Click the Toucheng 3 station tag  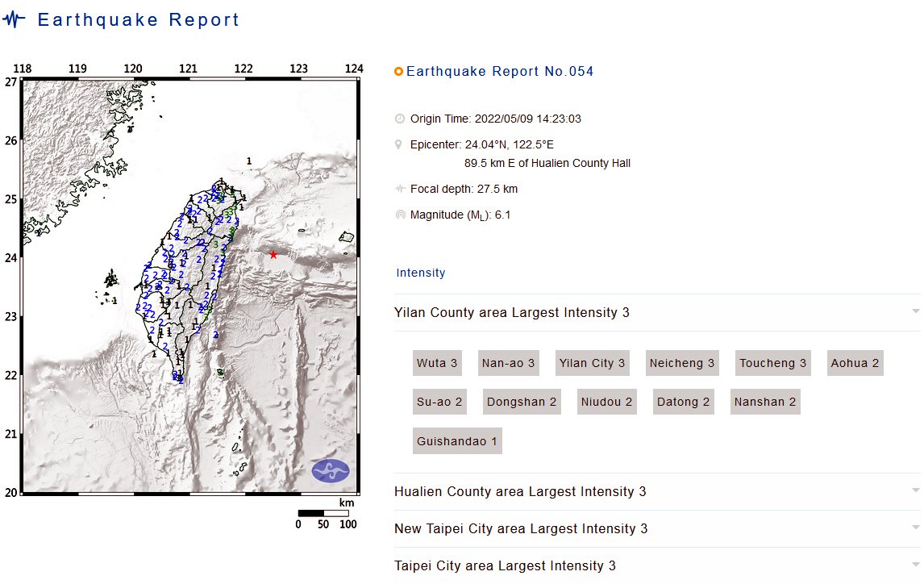(773, 363)
